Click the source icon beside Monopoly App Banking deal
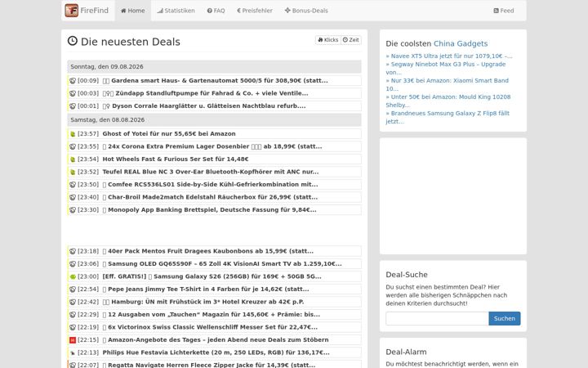Screen dimensions: 588x368 pos(73,210)
